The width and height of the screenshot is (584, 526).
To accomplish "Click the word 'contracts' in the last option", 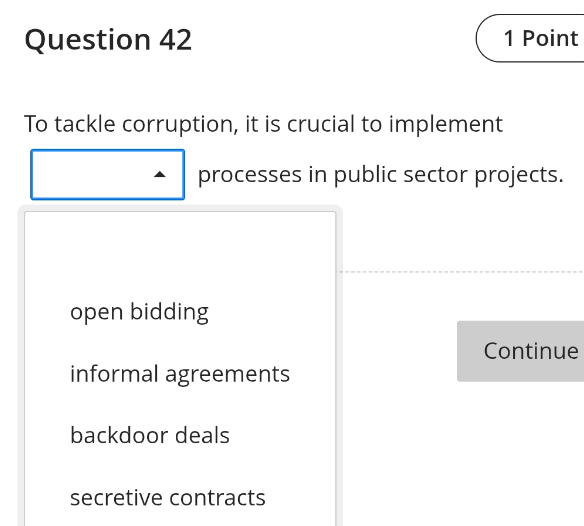I will click(217, 497).
